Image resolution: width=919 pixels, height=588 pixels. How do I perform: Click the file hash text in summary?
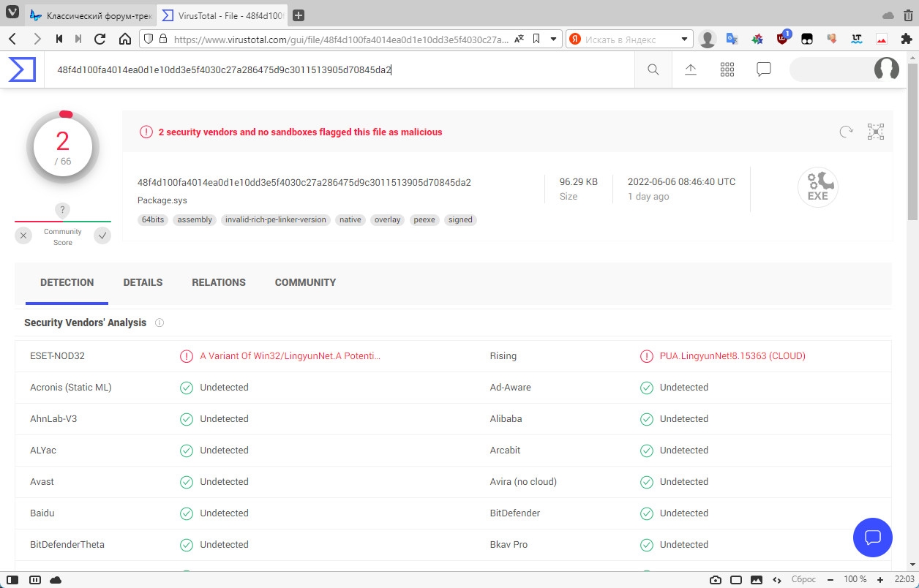pyautogui.click(x=304, y=182)
